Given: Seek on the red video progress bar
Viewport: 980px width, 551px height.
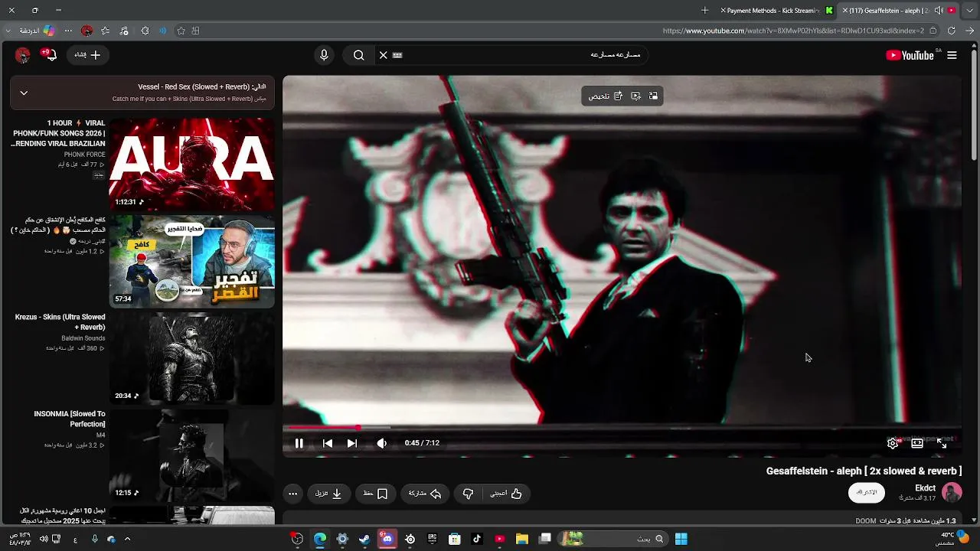Looking at the screenshot, I should [x=622, y=427].
